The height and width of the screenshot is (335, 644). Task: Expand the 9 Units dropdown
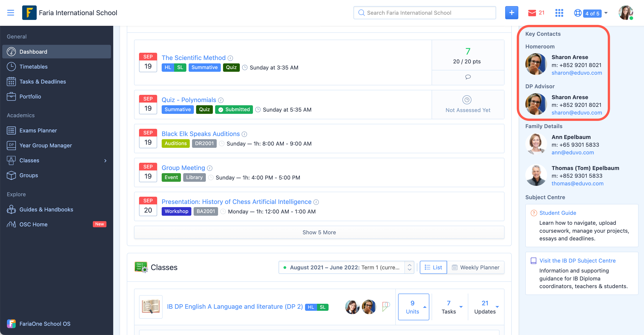point(413,307)
